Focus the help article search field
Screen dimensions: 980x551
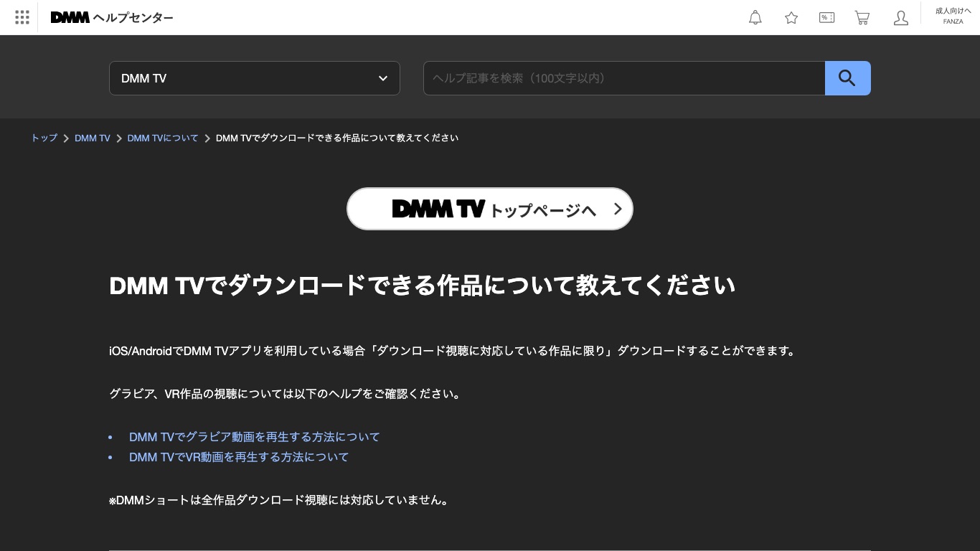(x=624, y=78)
